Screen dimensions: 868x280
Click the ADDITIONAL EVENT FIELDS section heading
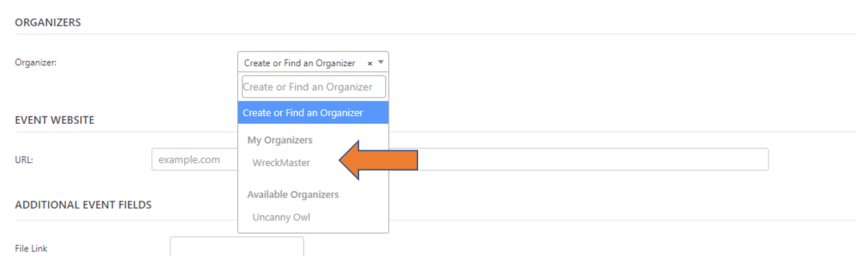tap(83, 205)
